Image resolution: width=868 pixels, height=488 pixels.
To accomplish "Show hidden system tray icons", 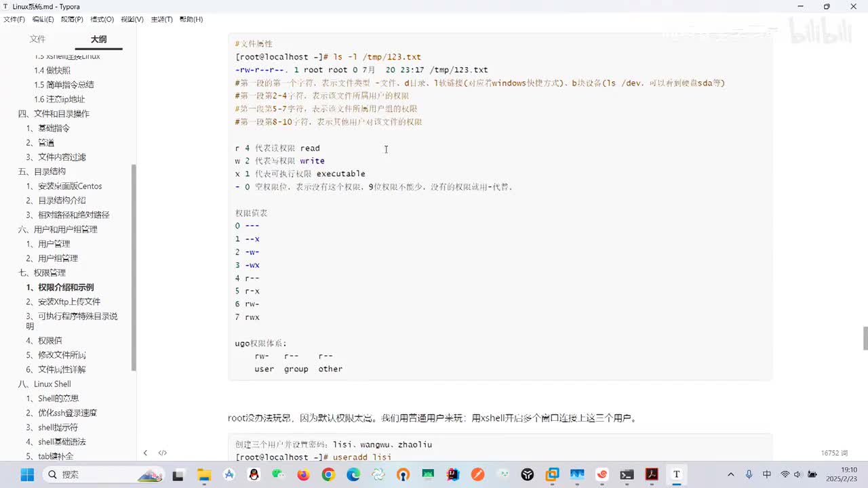I will (730, 474).
